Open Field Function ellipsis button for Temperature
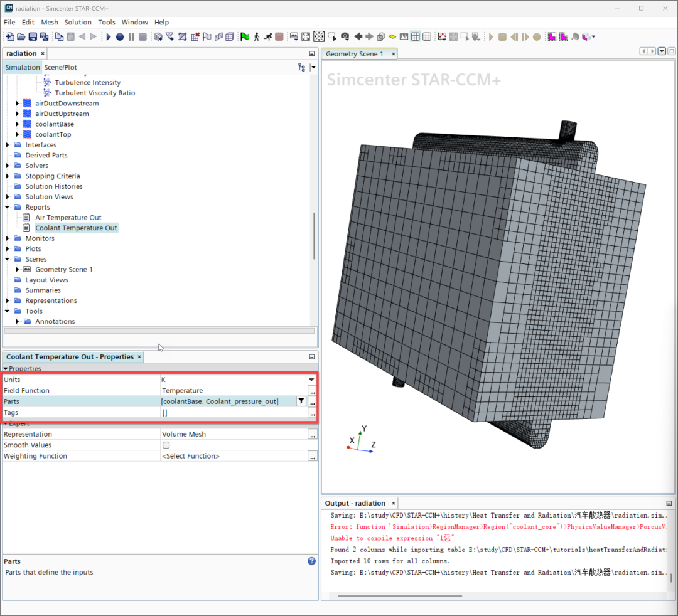 [x=312, y=391]
